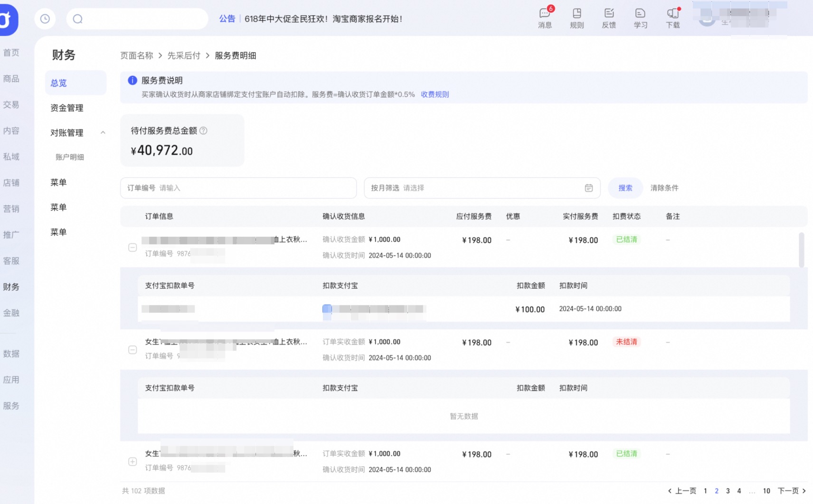Click the ¥40,972.00 total amount
The height and width of the screenshot is (504, 813).
[162, 150]
